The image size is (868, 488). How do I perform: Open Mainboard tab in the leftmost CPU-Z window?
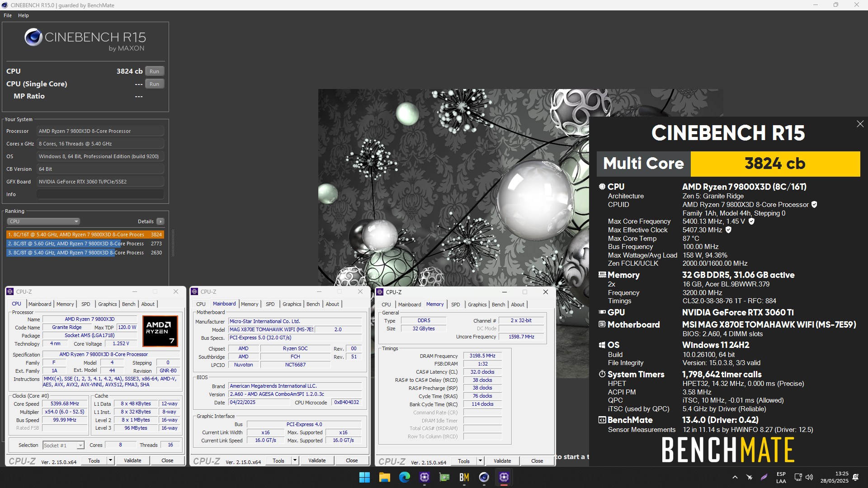point(40,304)
